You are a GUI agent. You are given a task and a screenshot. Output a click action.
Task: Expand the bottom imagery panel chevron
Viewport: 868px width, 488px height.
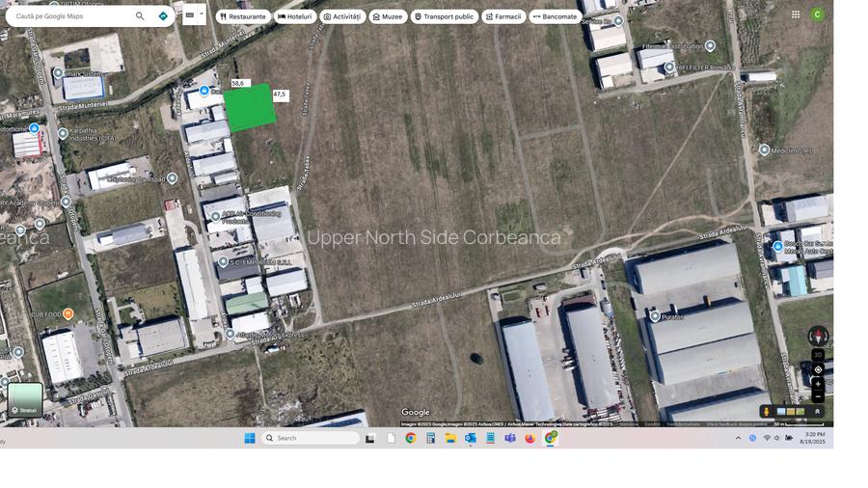tap(817, 412)
